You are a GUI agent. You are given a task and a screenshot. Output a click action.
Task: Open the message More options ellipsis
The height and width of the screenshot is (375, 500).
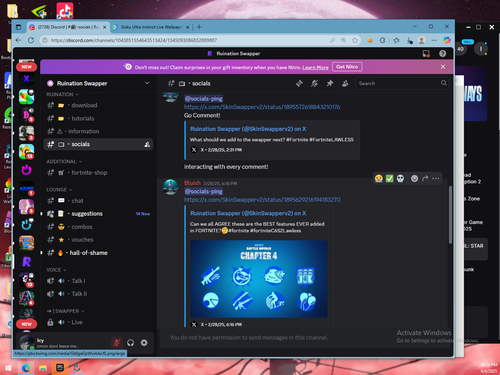click(436, 178)
